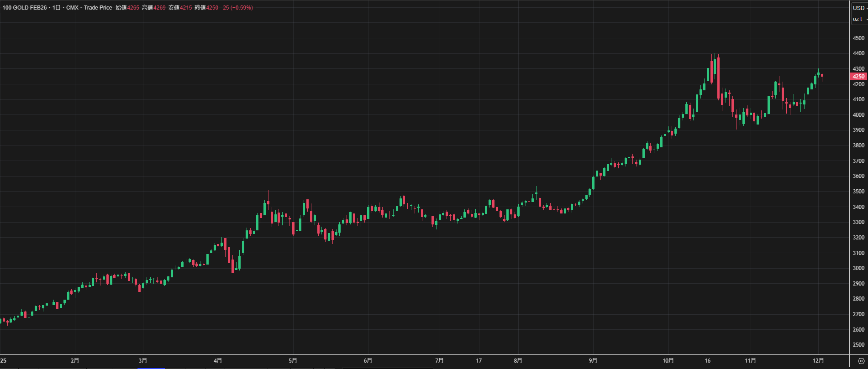Expand the oz t unit selector
This screenshot has width=868, height=369.
coord(859,19)
